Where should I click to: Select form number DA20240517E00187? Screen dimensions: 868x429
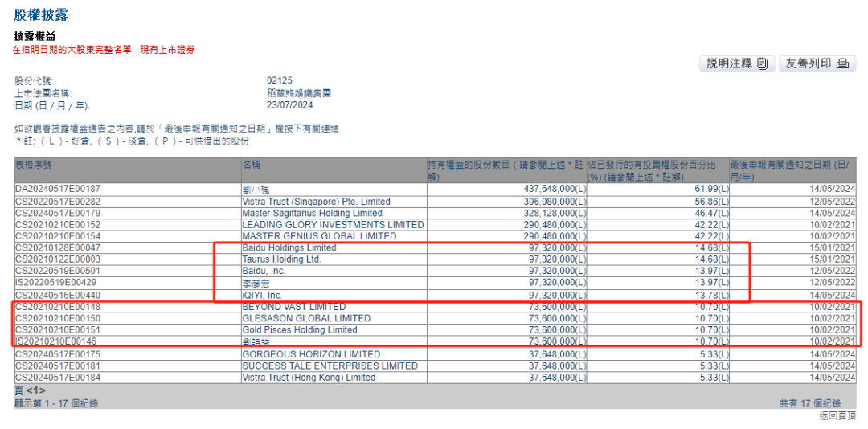click(x=58, y=188)
